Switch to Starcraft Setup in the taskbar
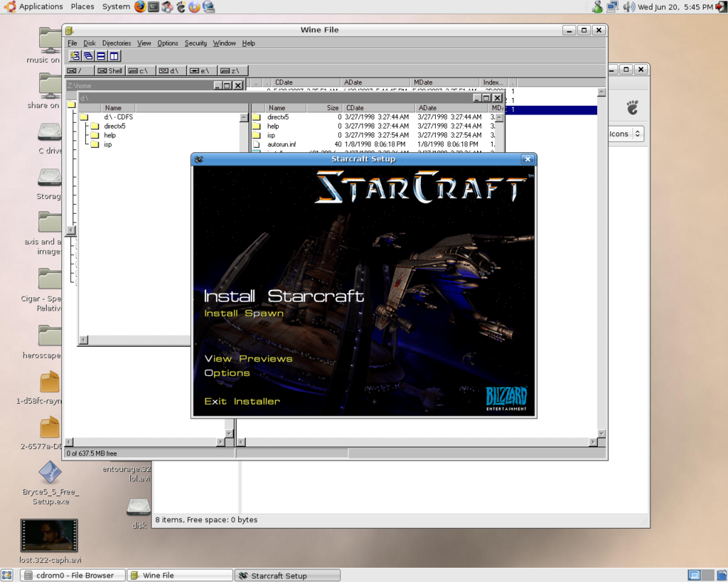The width and height of the screenshot is (728, 582). coord(287,576)
